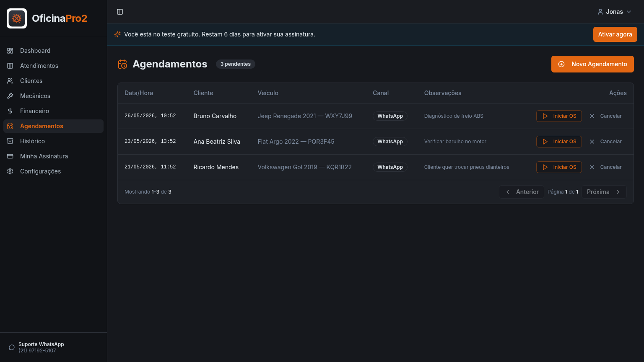Click the Mecânicos wrench icon
The image size is (644, 362).
point(10,96)
